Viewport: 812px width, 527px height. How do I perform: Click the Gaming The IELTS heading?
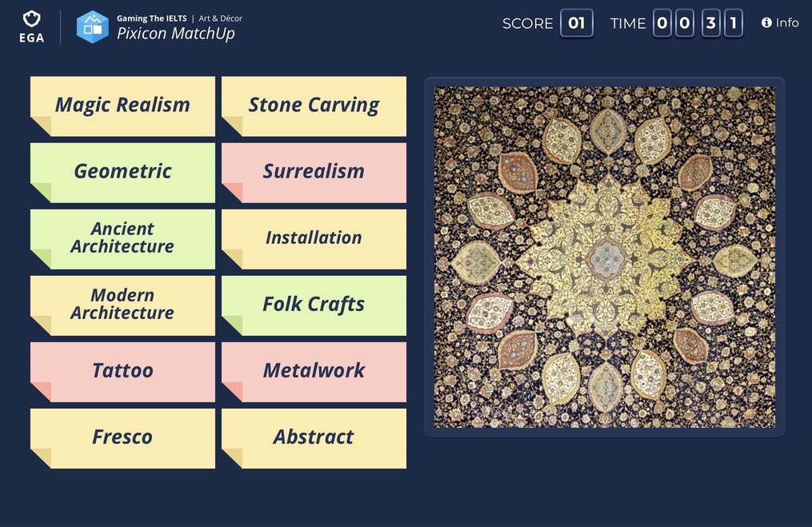point(152,18)
